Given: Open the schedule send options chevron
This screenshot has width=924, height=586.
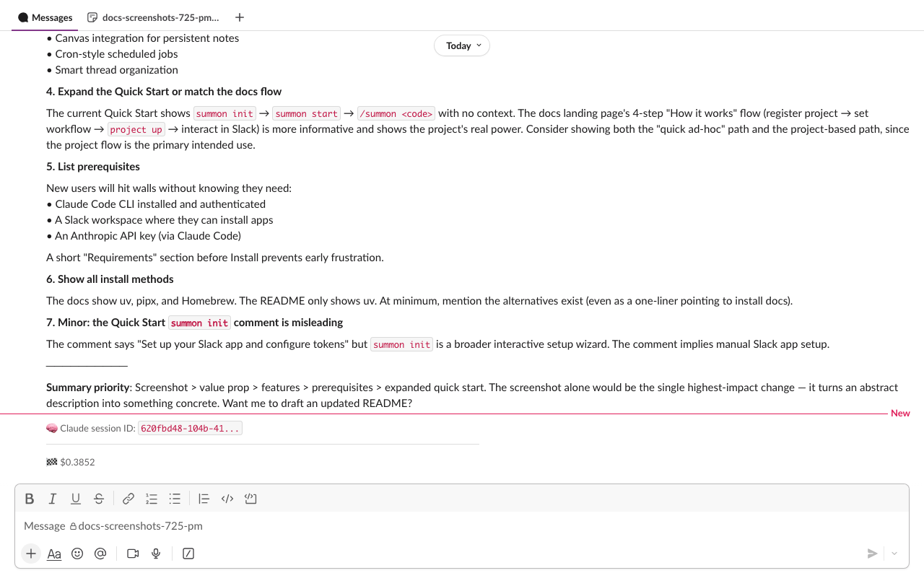Looking at the screenshot, I should [894, 554].
